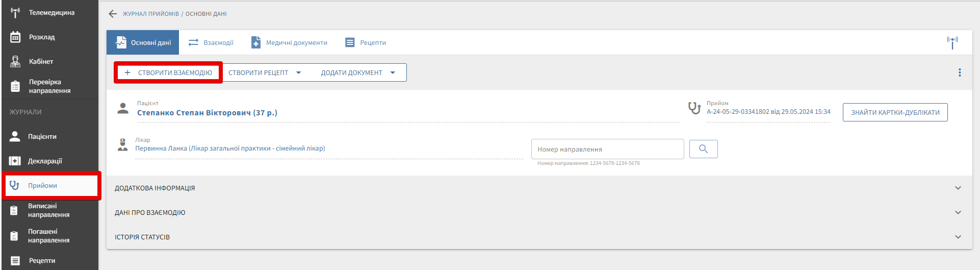Screen dimensions: 980x270
Task: Open the Створити рецепт dropdown
Action: coord(264,72)
